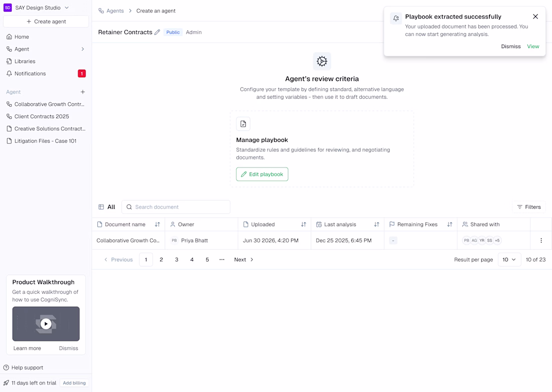
Task: Expand the Agent sidebar submenu chevron
Action: [83, 49]
